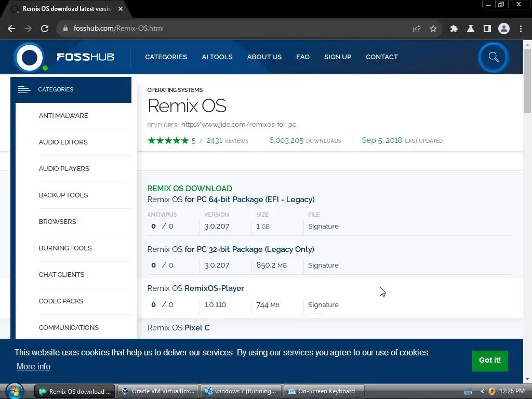
Task: Open the browser profile avatar
Action: coord(504,29)
